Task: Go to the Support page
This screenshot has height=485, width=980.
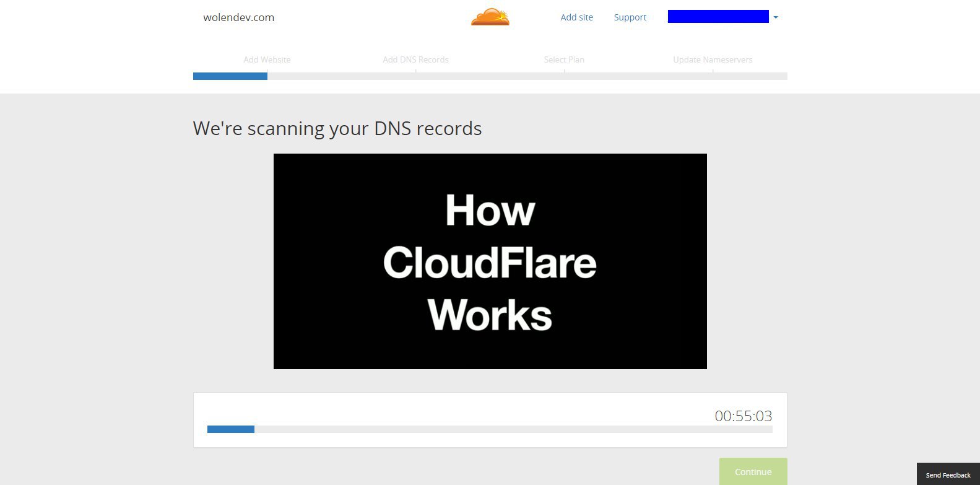Action: click(x=630, y=17)
